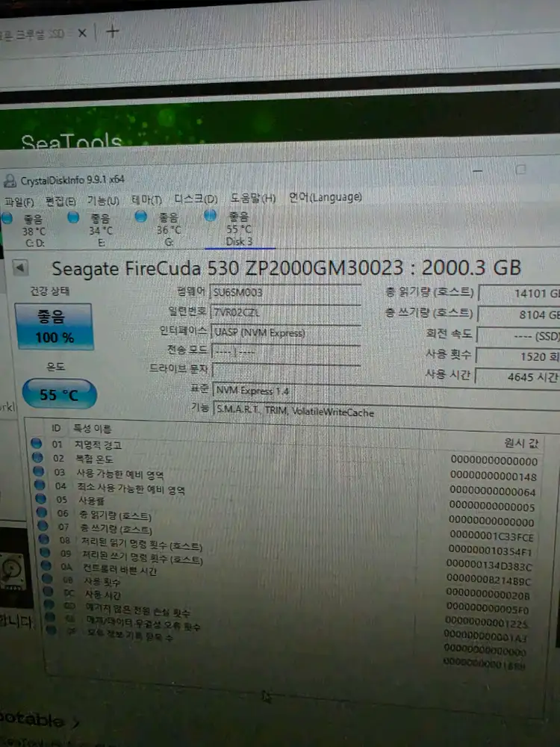Click total host reads value 14101 GB
Viewport: 560px width, 747px height.
(519, 294)
